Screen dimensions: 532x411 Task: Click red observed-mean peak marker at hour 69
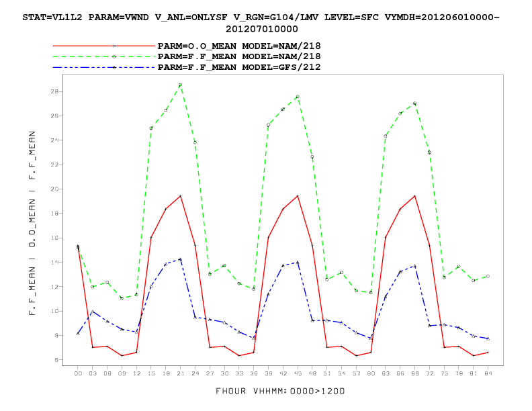click(x=414, y=196)
